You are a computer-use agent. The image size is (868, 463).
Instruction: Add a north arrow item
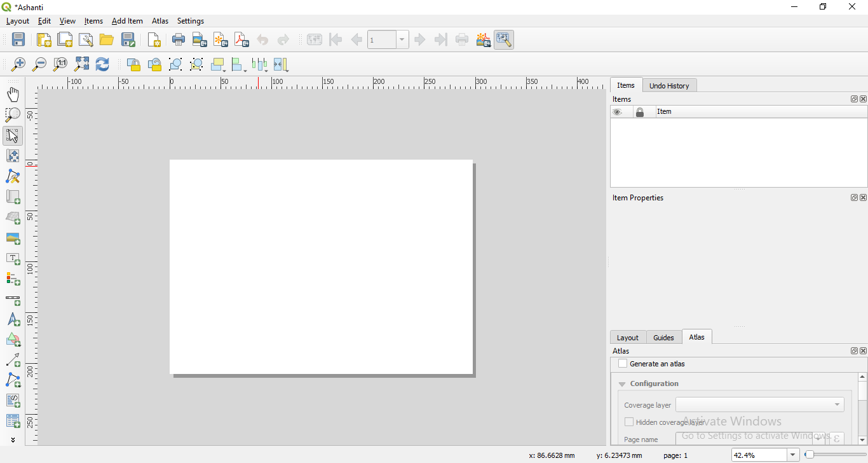13,319
